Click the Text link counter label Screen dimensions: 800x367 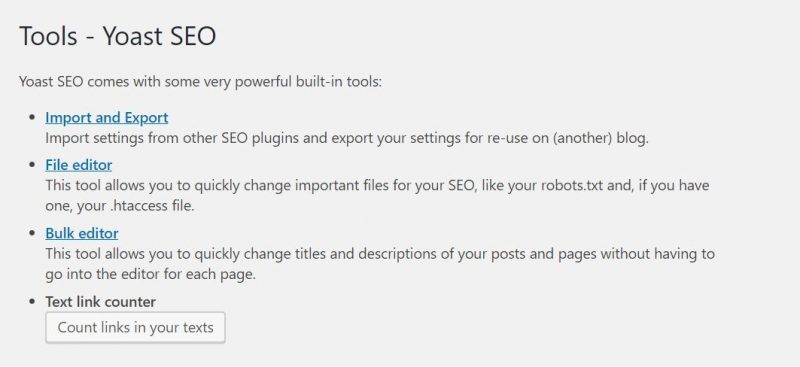(101, 302)
